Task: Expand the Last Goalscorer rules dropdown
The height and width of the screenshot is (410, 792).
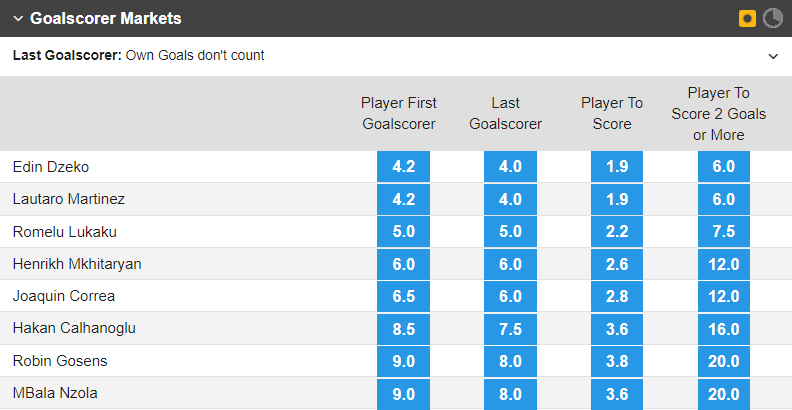Action: pyautogui.click(x=773, y=56)
